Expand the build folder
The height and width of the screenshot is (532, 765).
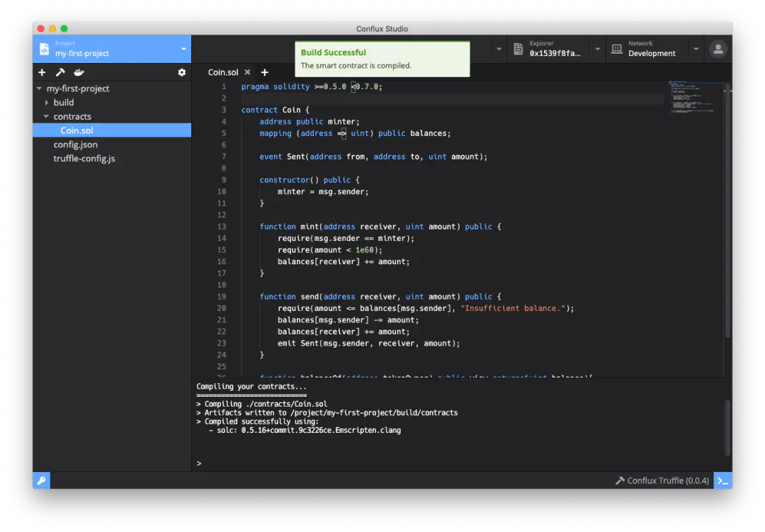(47, 103)
